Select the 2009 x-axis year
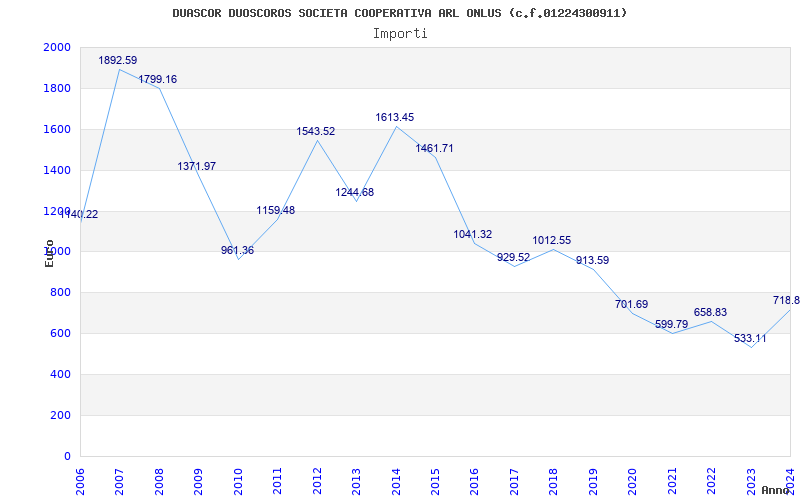The width and height of the screenshot is (800, 500). [198, 481]
